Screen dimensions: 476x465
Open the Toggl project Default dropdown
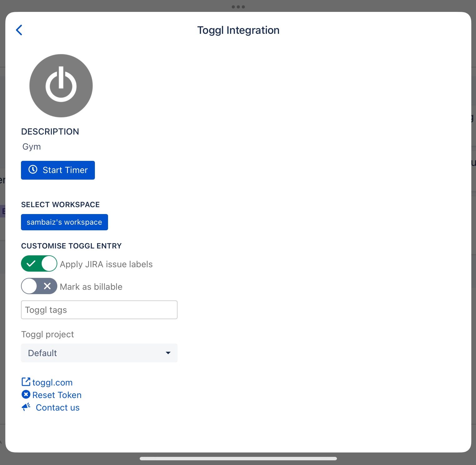coord(99,353)
